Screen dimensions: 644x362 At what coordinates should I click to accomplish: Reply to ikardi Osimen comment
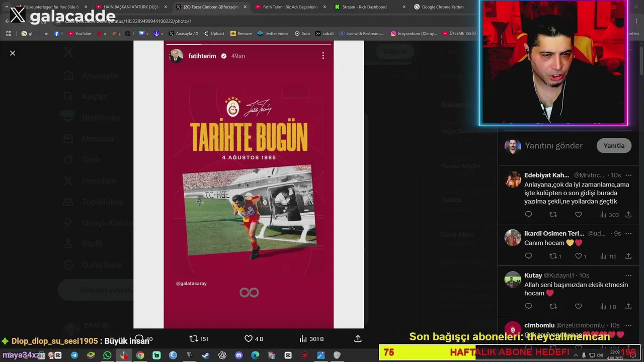coord(528,256)
